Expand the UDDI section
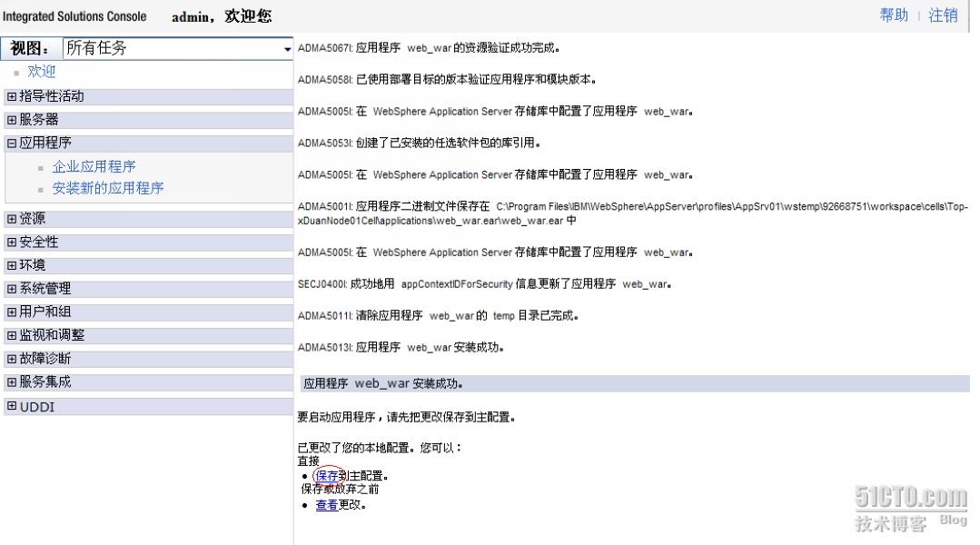This screenshot has height=545, width=980. pyautogui.click(x=34, y=406)
